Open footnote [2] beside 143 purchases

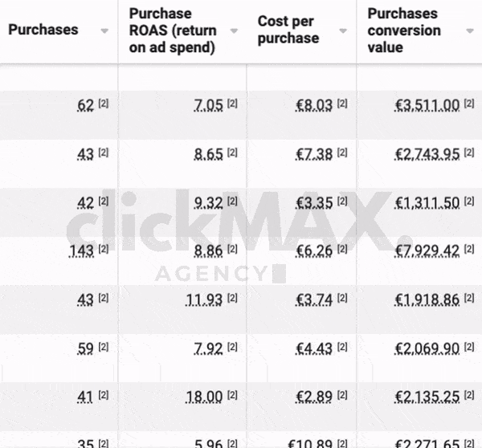coord(104,250)
